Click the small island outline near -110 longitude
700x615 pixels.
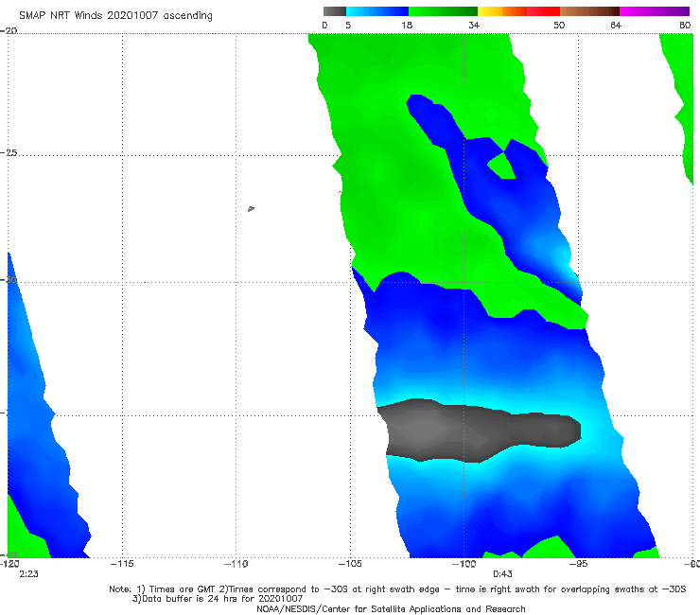click(x=251, y=208)
